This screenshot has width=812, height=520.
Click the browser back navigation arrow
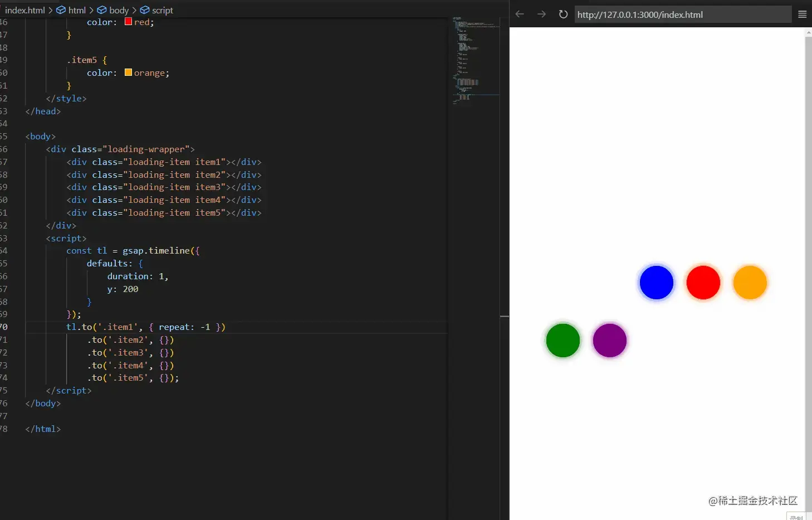pyautogui.click(x=519, y=14)
